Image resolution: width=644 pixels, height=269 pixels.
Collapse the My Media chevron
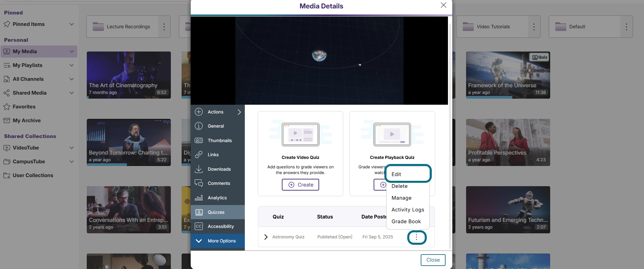(72, 52)
